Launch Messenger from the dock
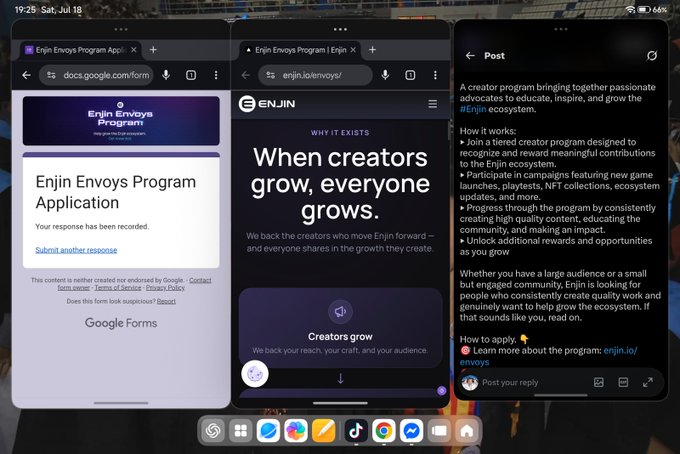Screen dimensions: 680x454 (x=412, y=431)
